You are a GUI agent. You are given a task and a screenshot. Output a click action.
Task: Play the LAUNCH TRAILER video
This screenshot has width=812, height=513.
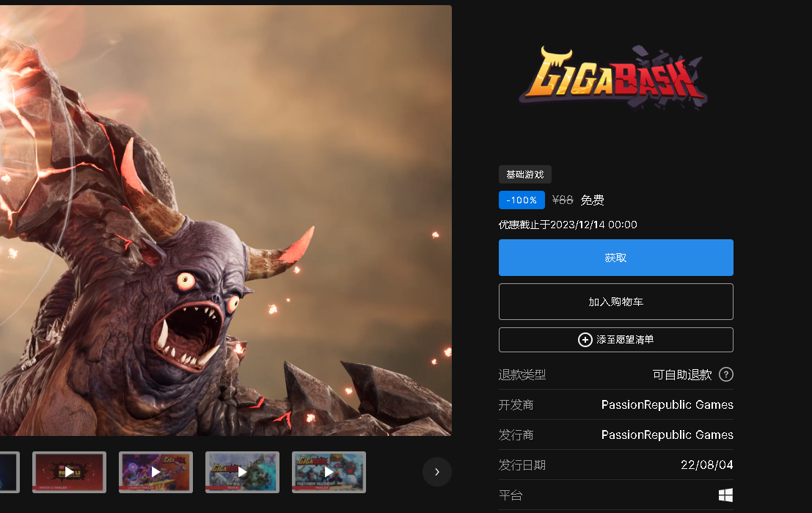coord(156,472)
